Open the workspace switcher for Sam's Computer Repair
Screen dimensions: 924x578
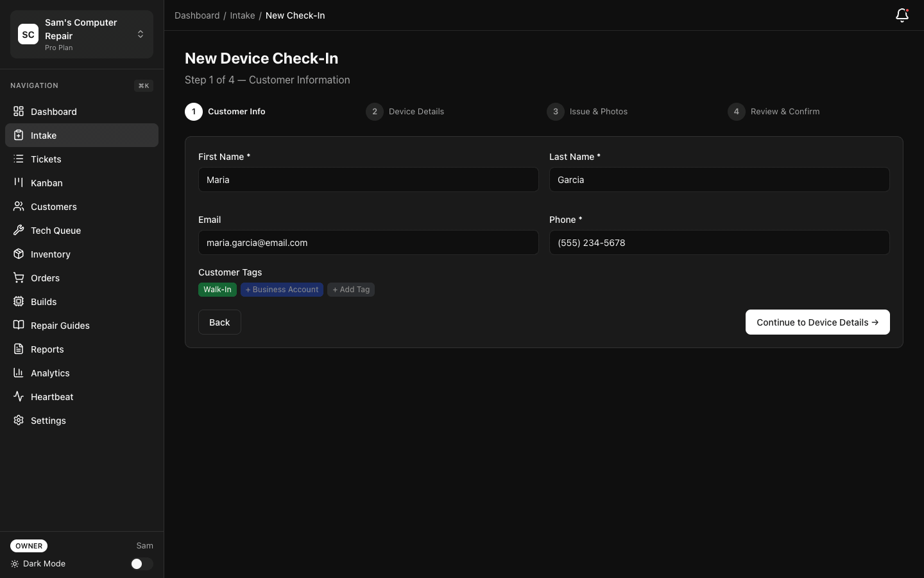[x=141, y=34]
